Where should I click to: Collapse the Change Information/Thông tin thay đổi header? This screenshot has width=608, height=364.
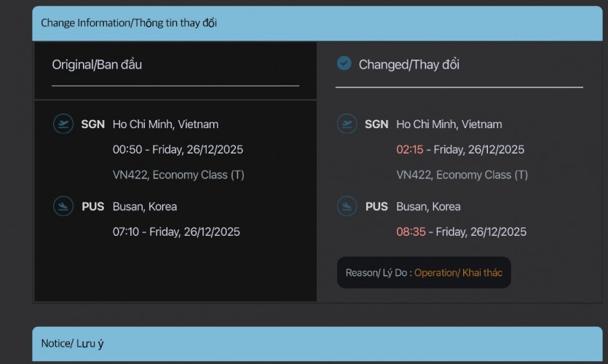point(129,23)
